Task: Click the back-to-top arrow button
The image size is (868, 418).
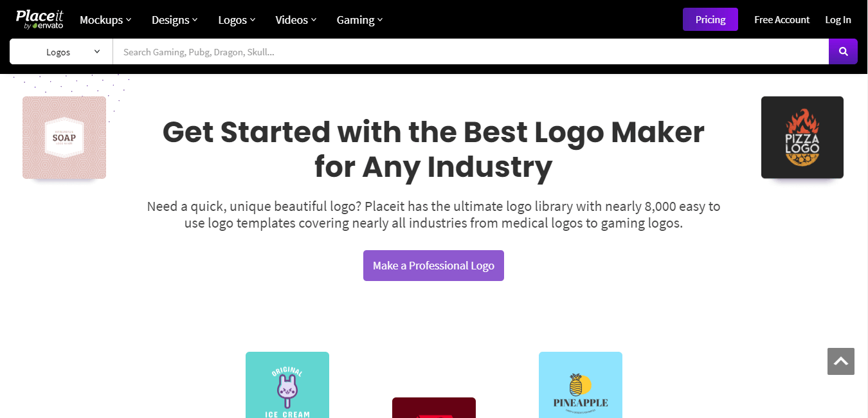Action: coord(841,361)
